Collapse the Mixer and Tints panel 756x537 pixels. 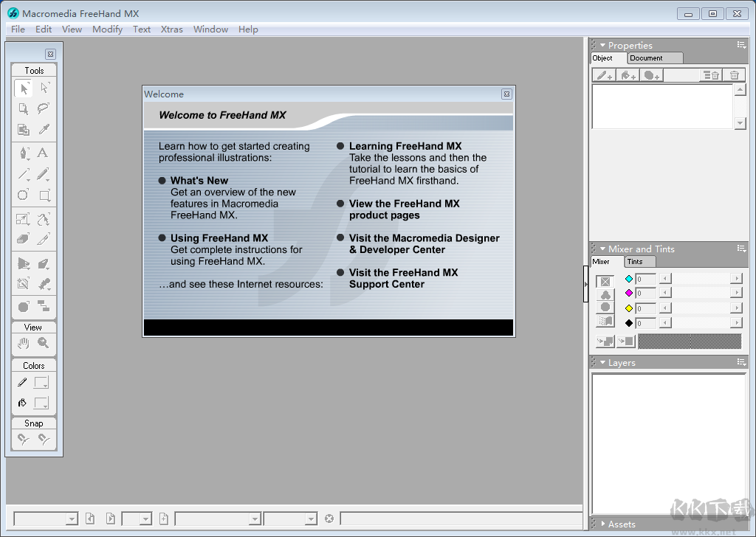click(x=602, y=249)
